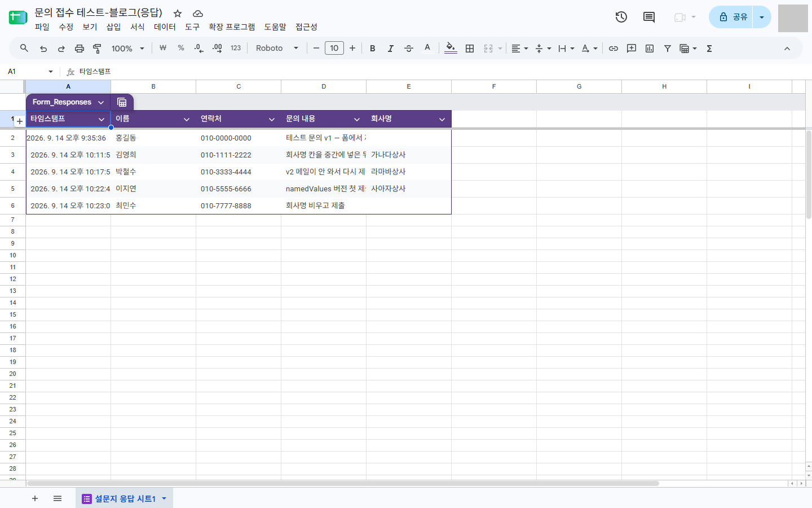Insert link icon in toolbar
Screen dimensions: 812x508
click(614, 49)
